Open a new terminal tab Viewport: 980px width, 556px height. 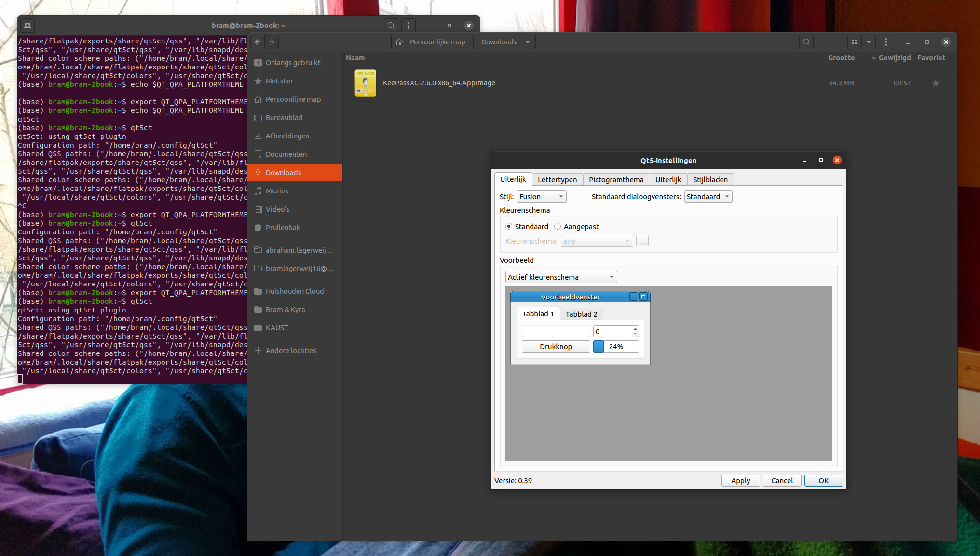(27, 25)
